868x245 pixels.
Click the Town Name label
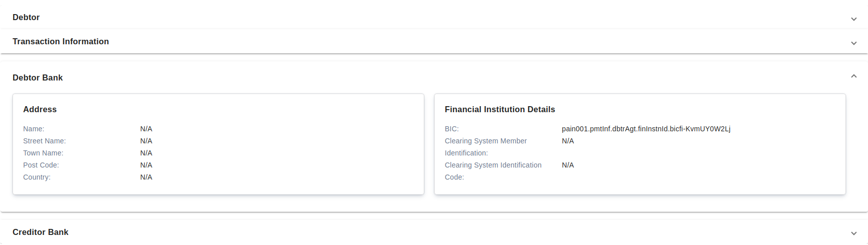43,153
